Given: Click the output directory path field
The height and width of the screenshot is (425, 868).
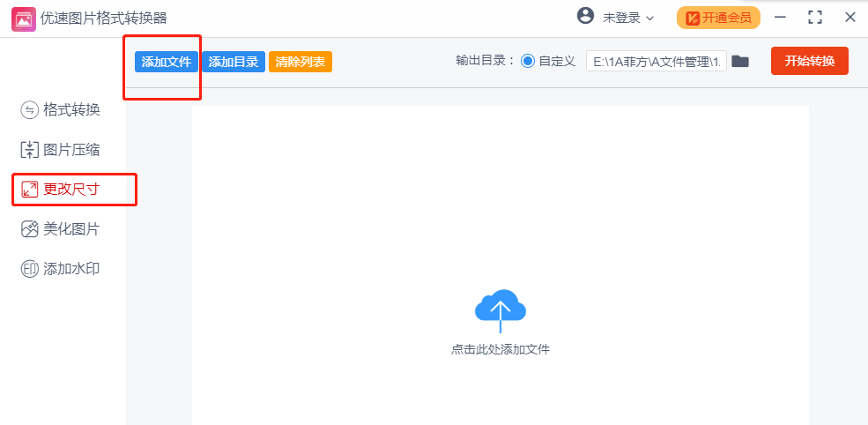Looking at the screenshot, I should pos(656,62).
